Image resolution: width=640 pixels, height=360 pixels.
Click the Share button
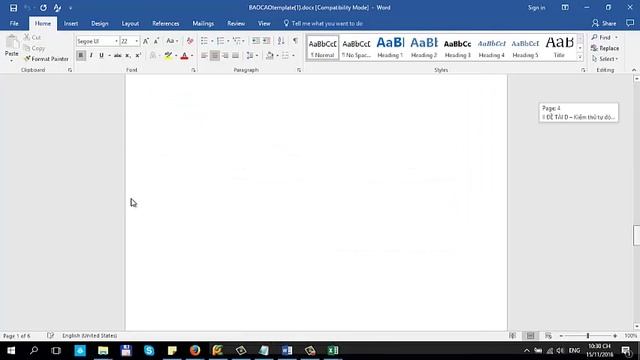pyautogui.click(x=604, y=24)
